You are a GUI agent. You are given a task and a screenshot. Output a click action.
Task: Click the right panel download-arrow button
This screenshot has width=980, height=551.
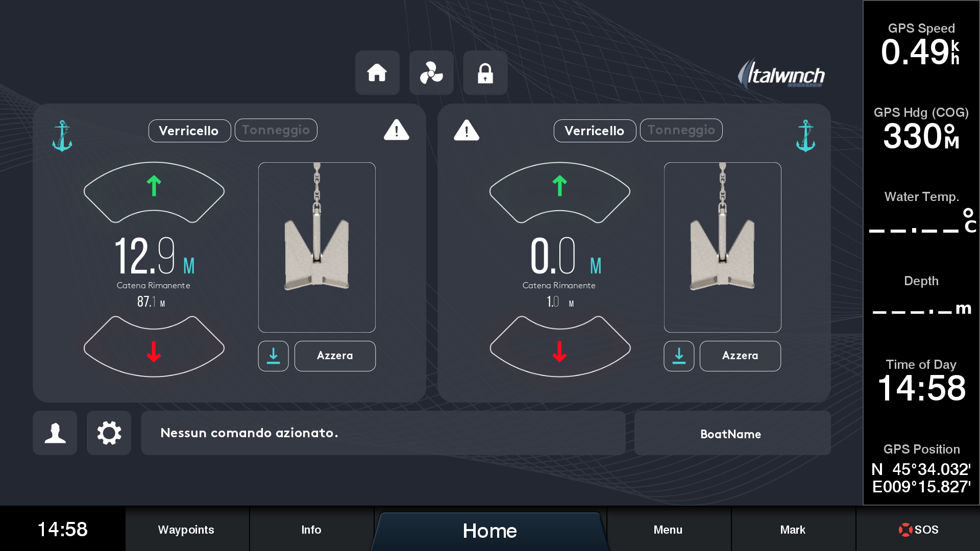point(678,356)
